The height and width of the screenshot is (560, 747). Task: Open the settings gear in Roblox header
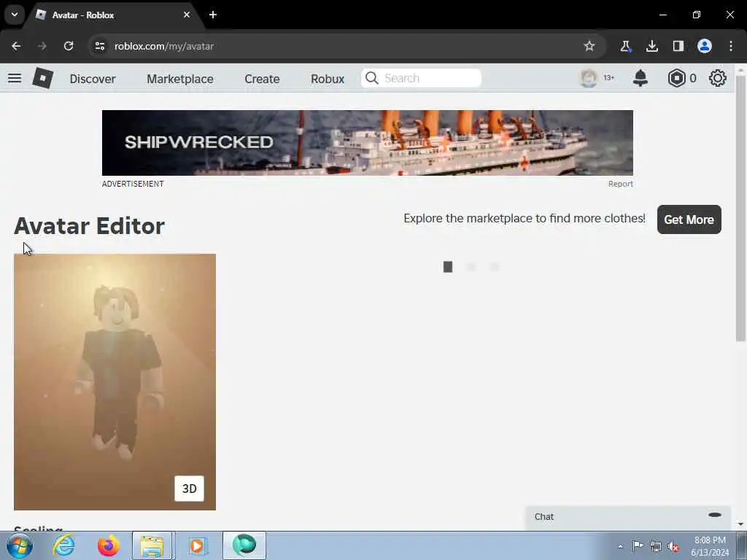[718, 78]
